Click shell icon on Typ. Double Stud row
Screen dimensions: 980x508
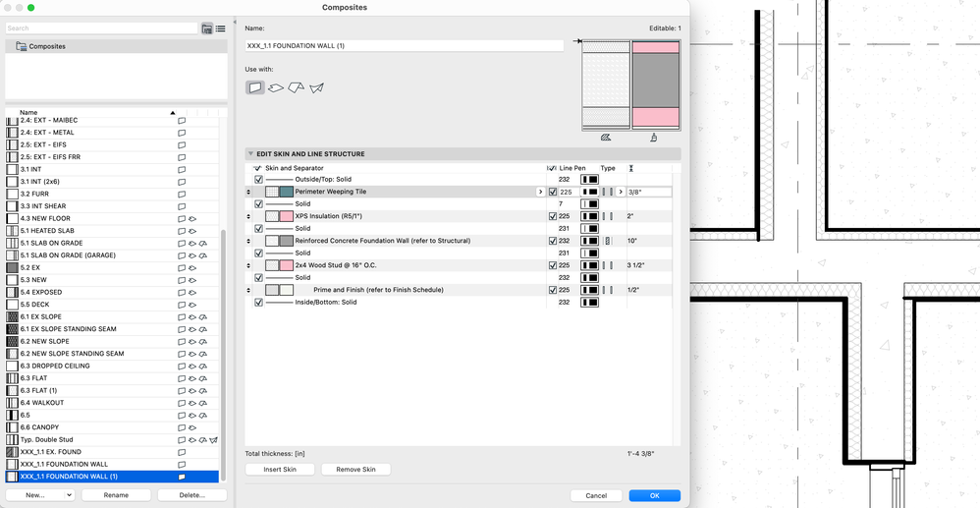[214, 440]
